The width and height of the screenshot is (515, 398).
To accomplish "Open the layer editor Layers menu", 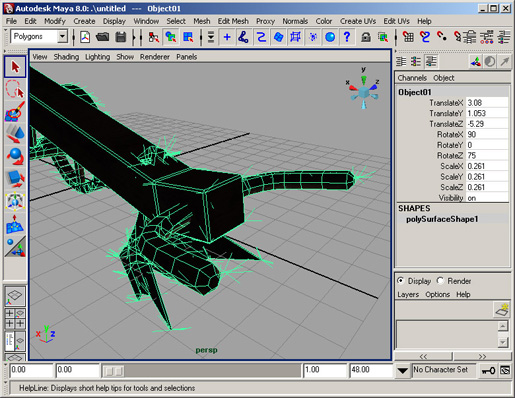I will pyautogui.click(x=408, y=295).
